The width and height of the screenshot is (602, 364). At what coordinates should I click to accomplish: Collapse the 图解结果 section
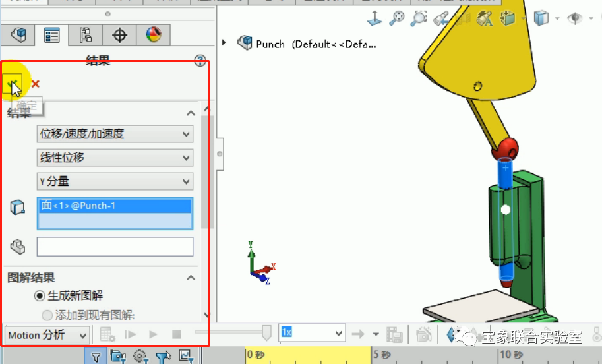pyautogui.click(x=191, y=278)
